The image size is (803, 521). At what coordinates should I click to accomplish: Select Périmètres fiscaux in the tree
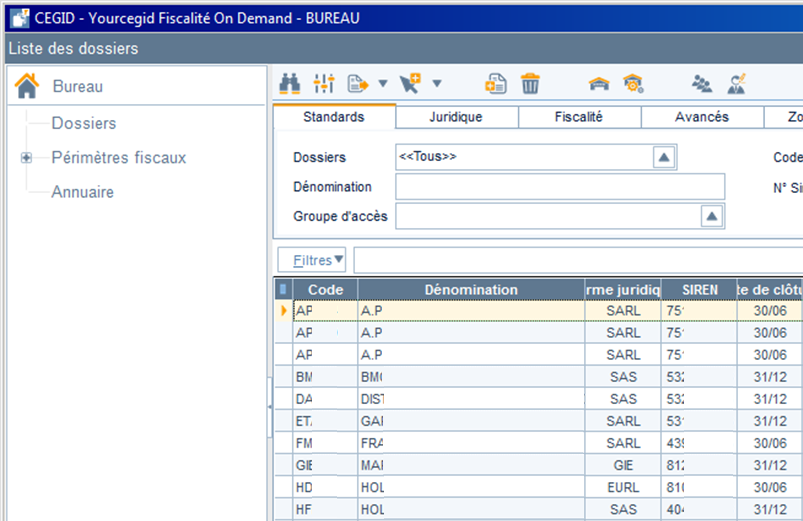(x=119, y=158)
